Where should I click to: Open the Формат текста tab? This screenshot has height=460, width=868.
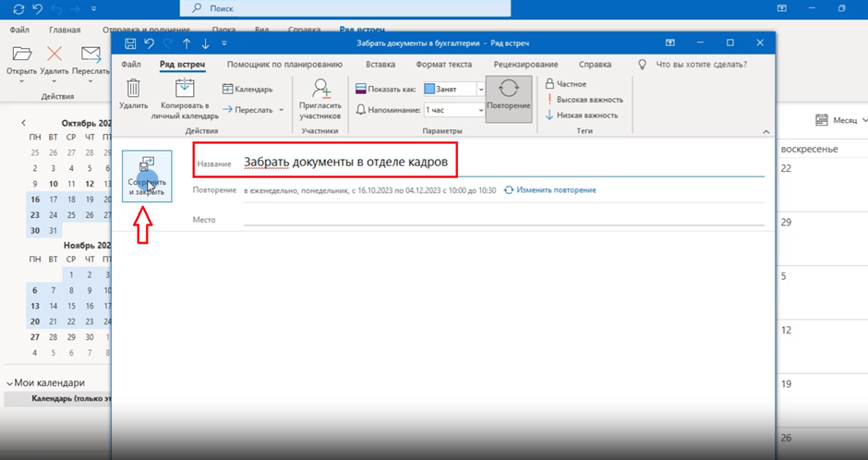[443, 65]
